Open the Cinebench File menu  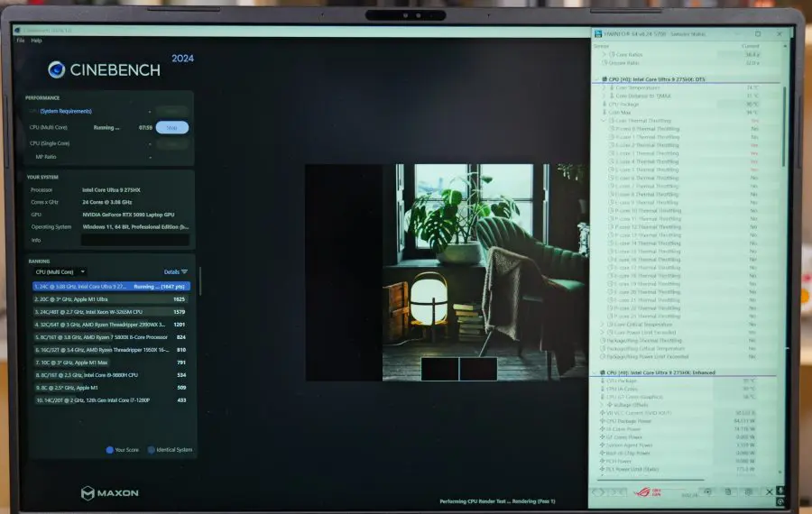[21, 41]
